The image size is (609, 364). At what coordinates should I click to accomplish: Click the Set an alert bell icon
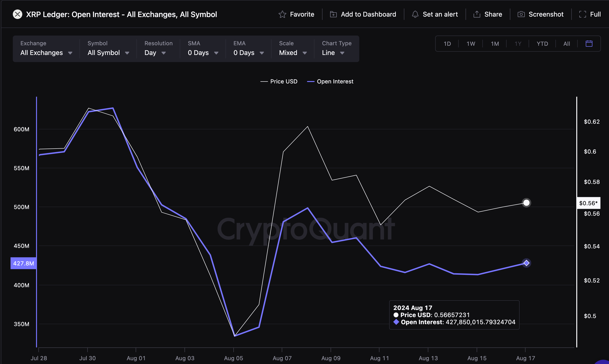coord(415,14)
